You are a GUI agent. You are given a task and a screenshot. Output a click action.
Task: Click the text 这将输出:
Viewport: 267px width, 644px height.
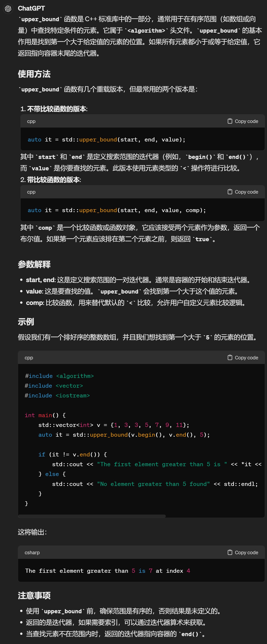(32, 532)
